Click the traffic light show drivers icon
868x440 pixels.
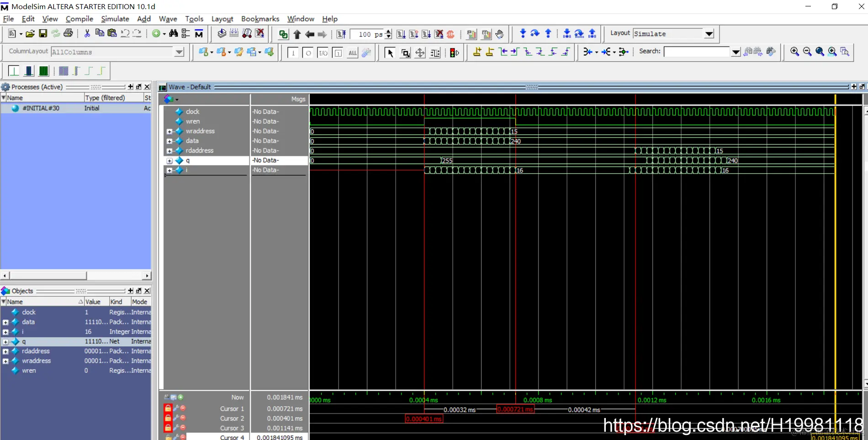pos(454,53)
